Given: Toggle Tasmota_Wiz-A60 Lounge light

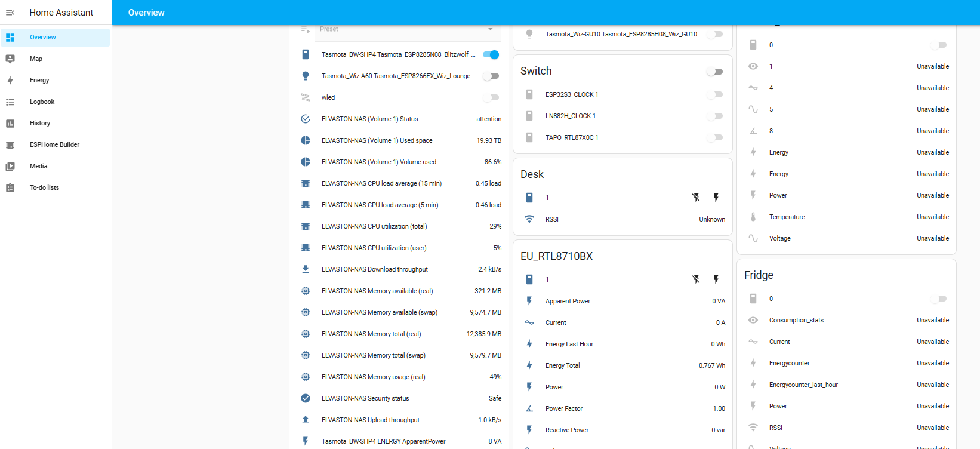Looking at the screenshot, I should [x=491, y=76].
